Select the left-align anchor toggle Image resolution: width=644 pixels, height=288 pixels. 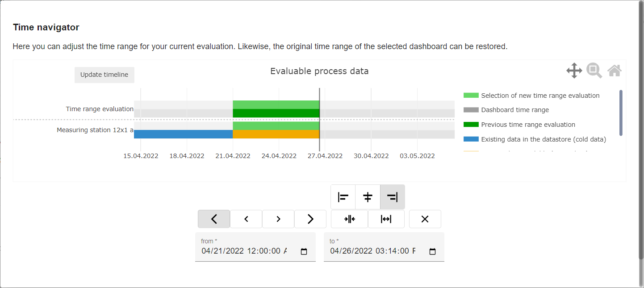coord(343,197)
